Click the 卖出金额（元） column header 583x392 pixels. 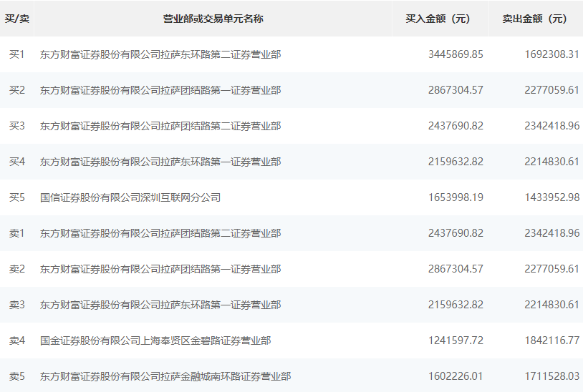pos(536,19)
